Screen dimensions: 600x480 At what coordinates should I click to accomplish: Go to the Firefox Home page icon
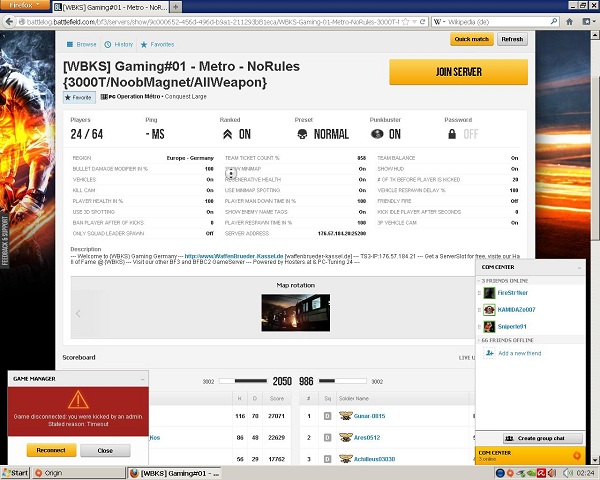point(569,22)
